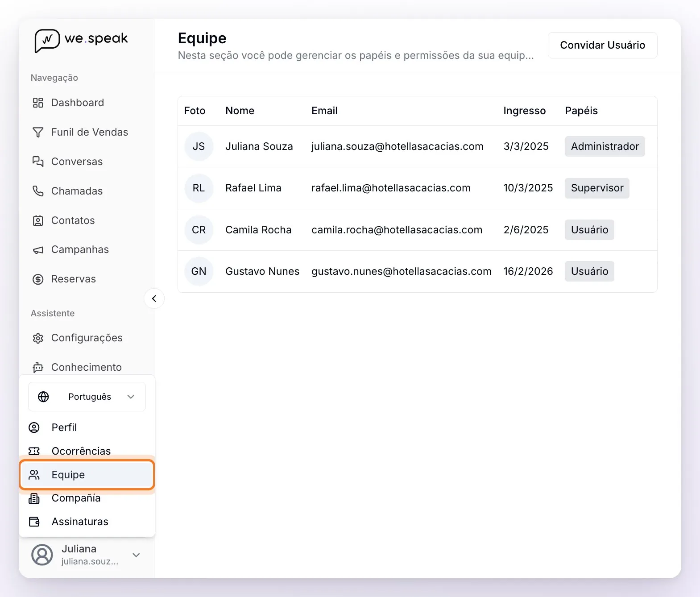Click the Administrador role badge
700x597 pixels.
[x=605, y=146]
